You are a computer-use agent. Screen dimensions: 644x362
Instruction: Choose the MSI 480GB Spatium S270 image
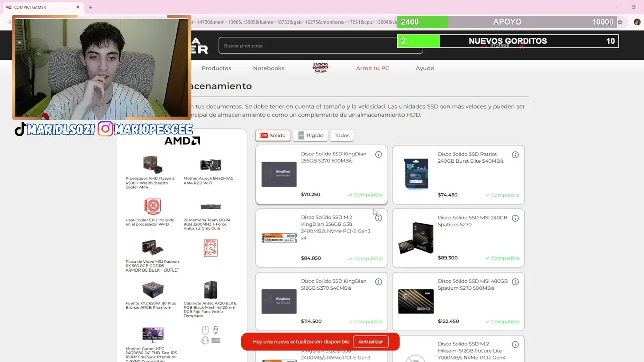(416, 301)
